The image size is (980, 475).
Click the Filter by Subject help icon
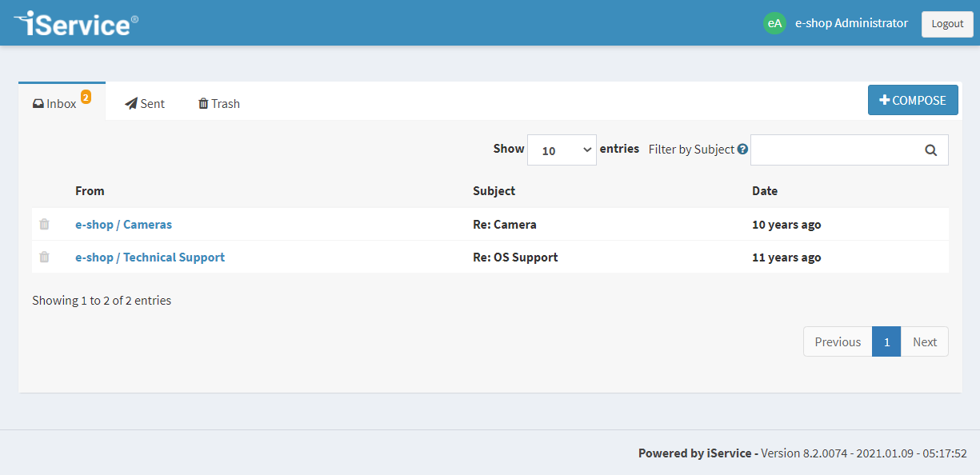tap(742, 150)
